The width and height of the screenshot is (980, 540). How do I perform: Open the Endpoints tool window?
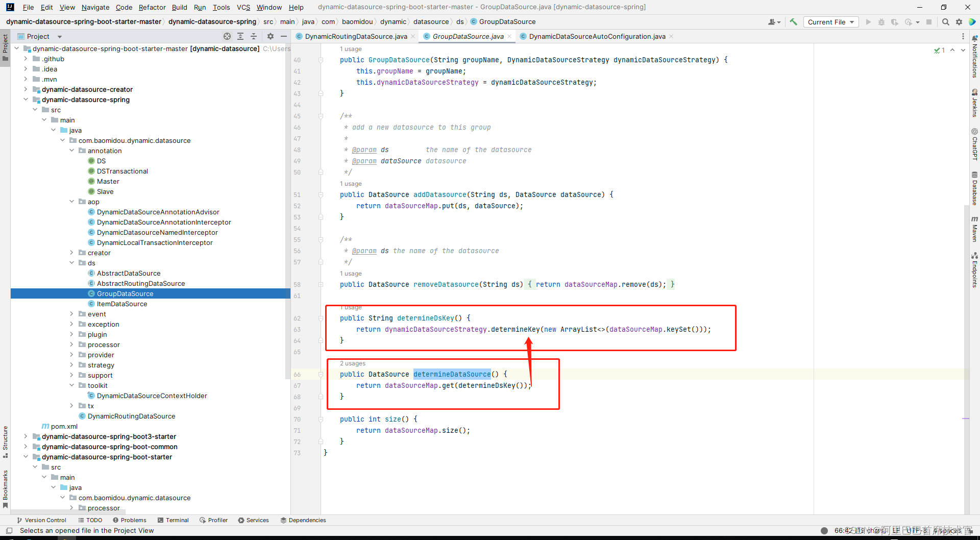tap(974, 270)
